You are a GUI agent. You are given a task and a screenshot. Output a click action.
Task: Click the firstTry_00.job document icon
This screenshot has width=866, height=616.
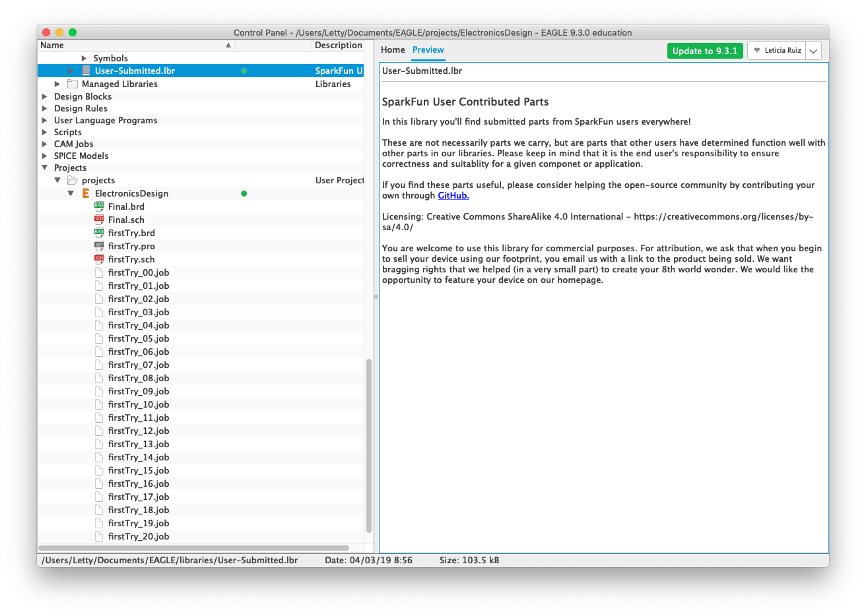coord(99,272)
